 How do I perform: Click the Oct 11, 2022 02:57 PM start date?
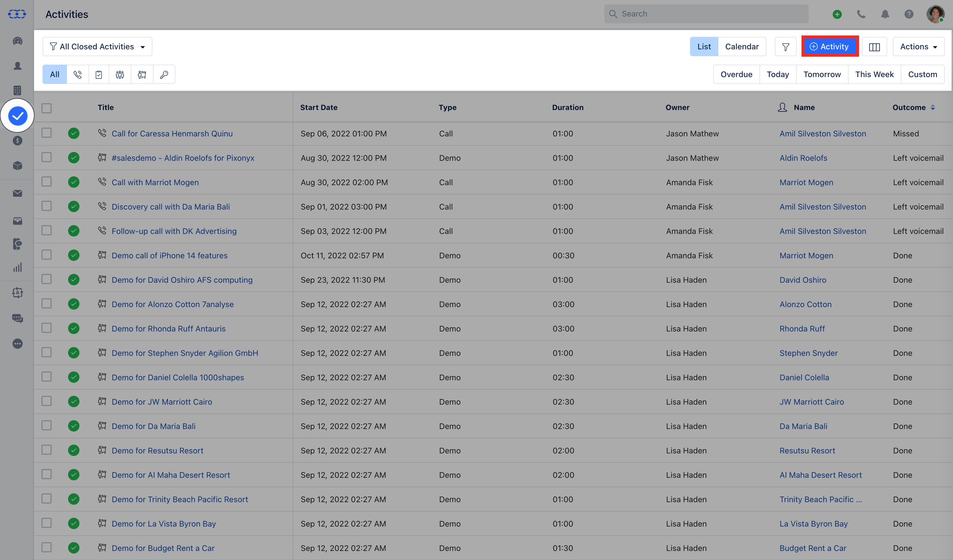(x=342, y=255)
